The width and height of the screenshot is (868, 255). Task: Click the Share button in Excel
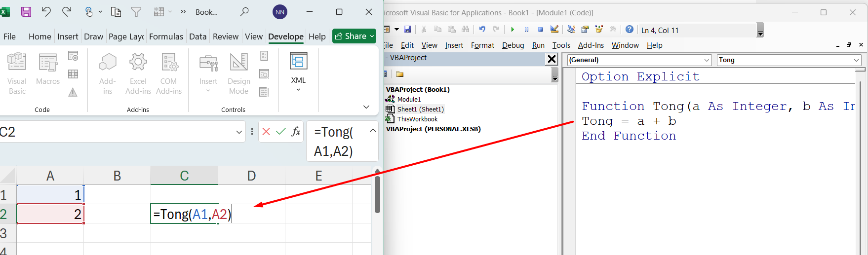pyautogui.click(x=354, y=36)
